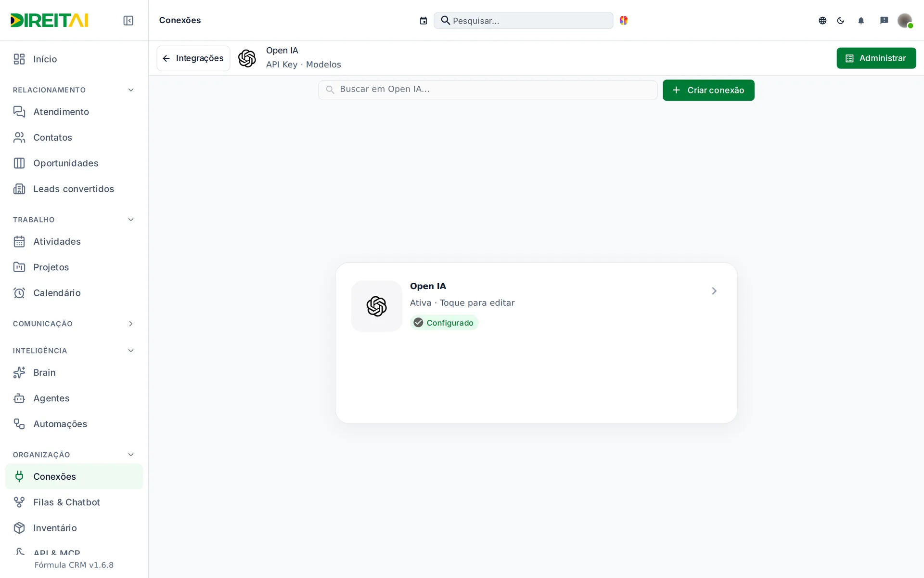Click the Início dashboard icon
The width and height of the screenshot is (924, 578).
tap(19, 59)
